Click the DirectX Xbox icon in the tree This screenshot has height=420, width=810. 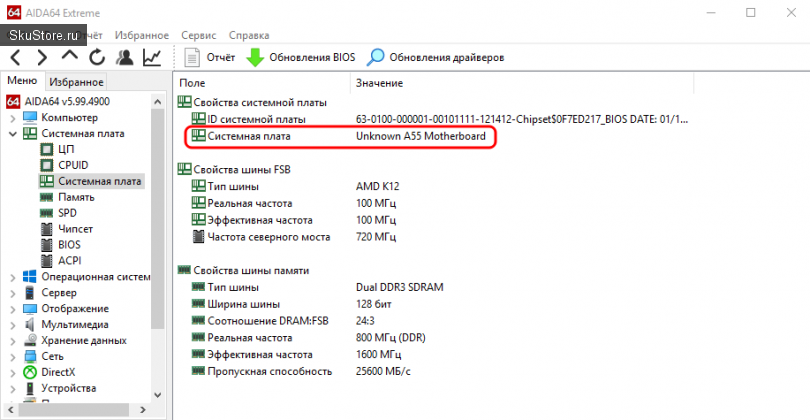[x=30, y=372]
